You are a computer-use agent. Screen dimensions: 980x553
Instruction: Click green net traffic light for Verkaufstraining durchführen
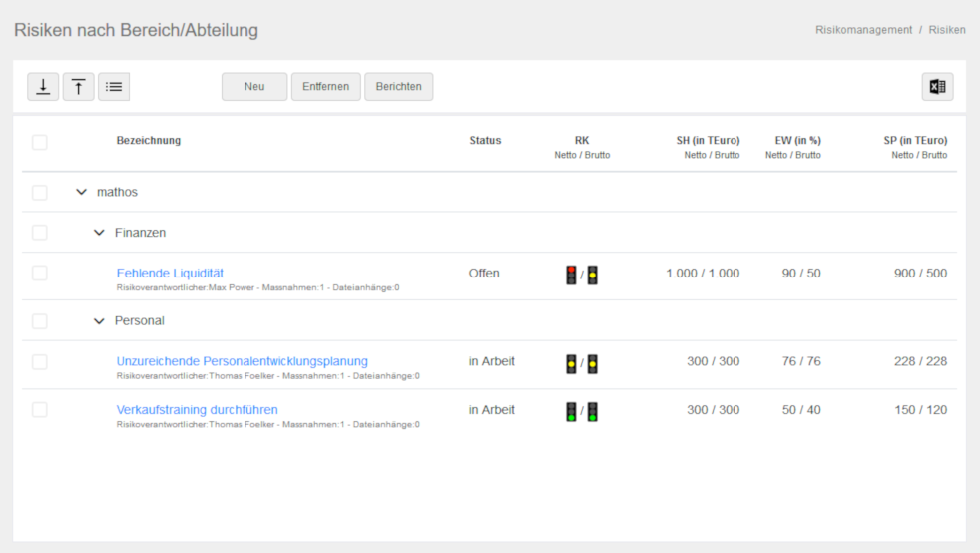571,411
